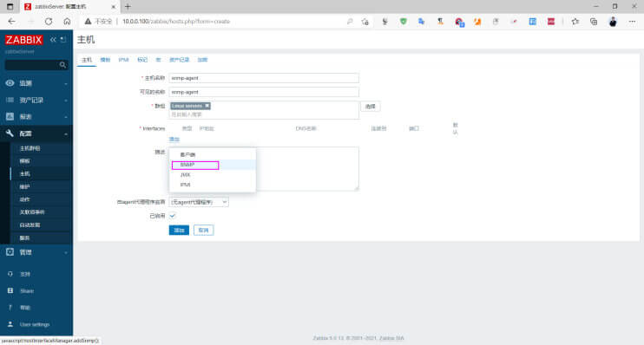Open the red square extension icon
This screenshot has width=644, height=345.
551,22
